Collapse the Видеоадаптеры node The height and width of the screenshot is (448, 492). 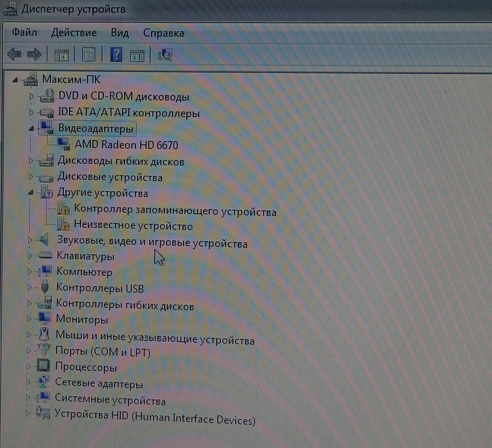tap(31, 129)
